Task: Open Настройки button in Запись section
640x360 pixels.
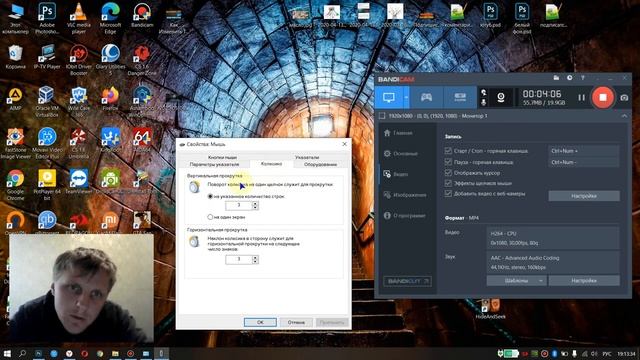Action: [584, 196]
